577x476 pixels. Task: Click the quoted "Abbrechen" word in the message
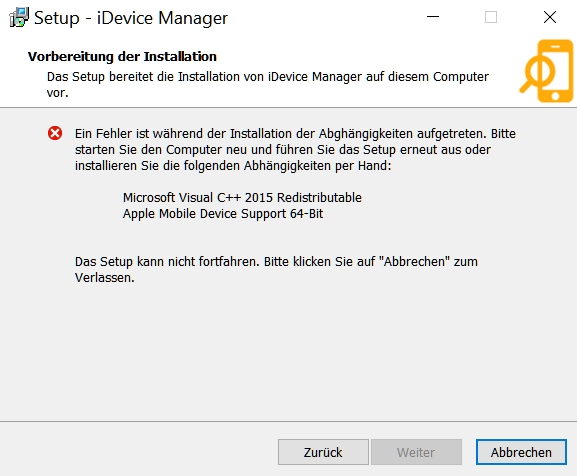point(414,262)
